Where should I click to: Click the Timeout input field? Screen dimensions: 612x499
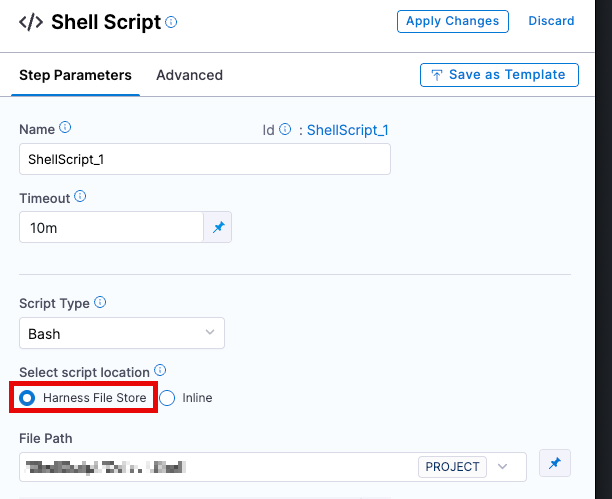pos(111,228)
